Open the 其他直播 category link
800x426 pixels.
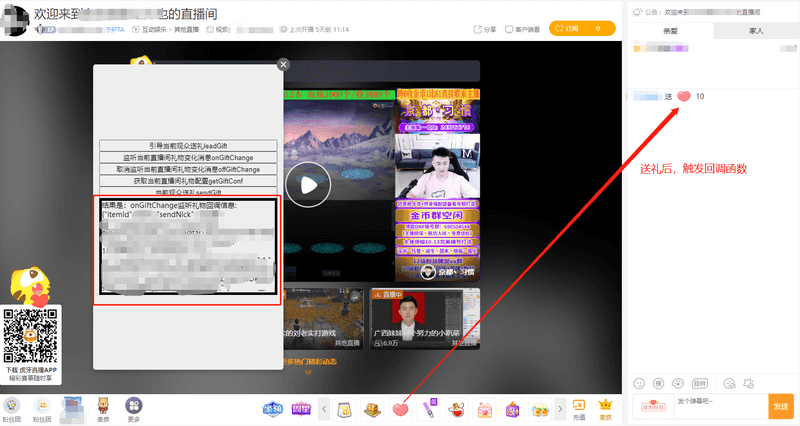point(186,30)
